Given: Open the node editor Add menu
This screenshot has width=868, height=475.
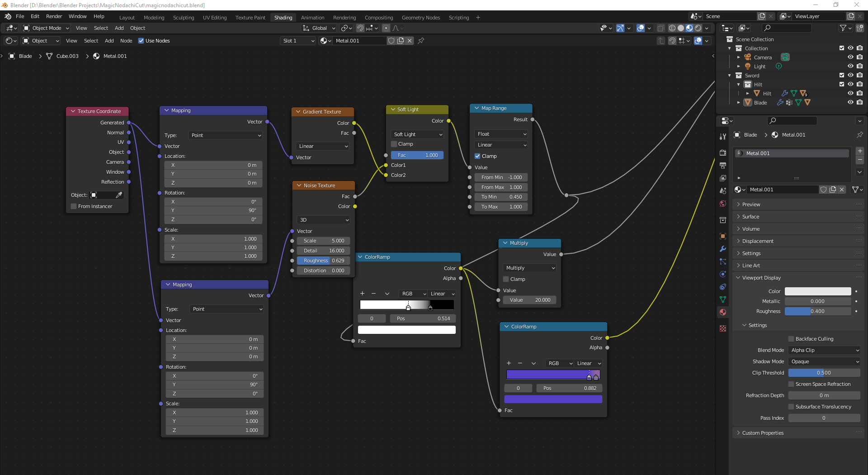Looking at the screenshot, I should [109, 41].
